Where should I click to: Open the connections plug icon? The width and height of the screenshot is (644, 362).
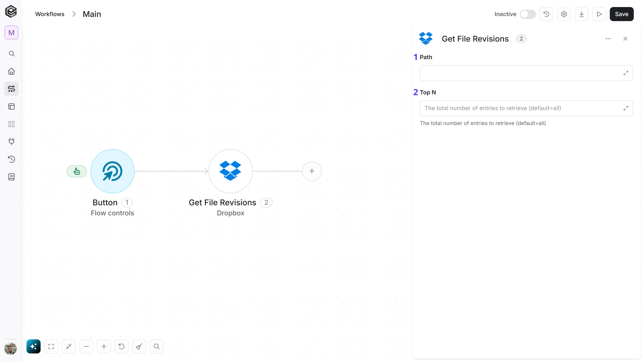[x=12, y=141]
